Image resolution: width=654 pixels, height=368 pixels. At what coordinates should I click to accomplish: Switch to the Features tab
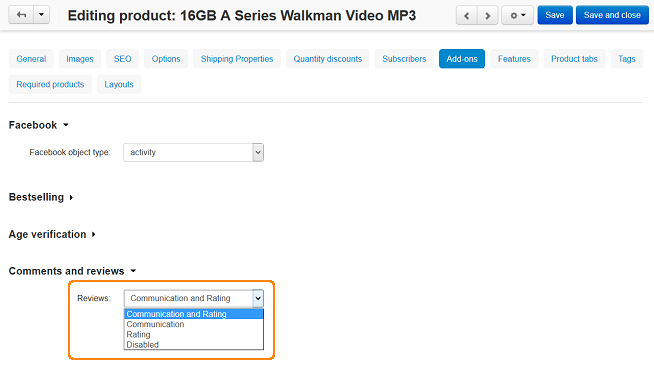click(514, 59)
